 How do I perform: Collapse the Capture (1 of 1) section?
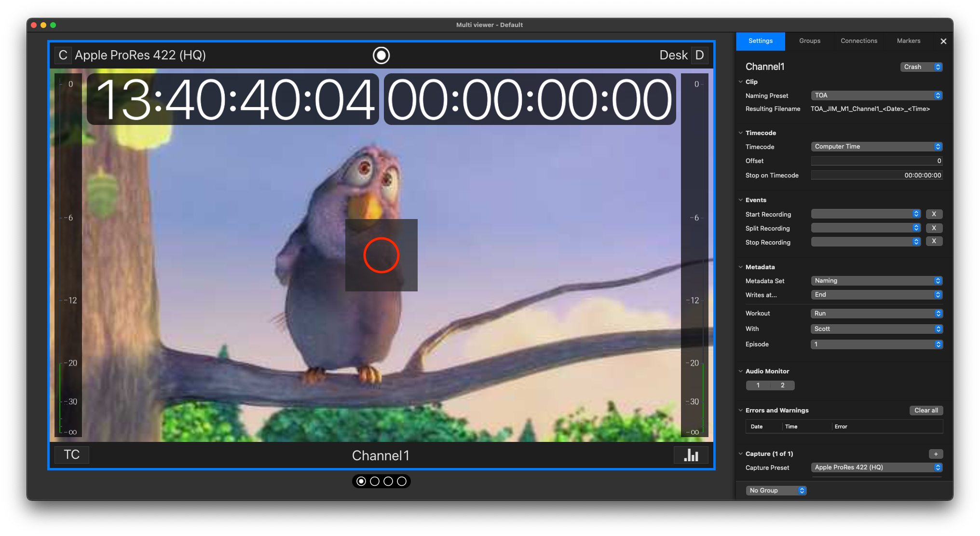(x=741, y=454)
